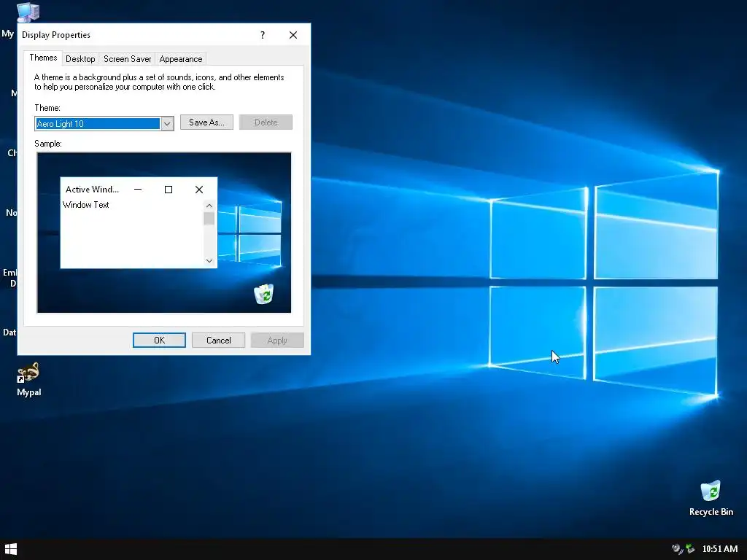
Task: Click the Window Text in the sample
Action: pos(86,205)
